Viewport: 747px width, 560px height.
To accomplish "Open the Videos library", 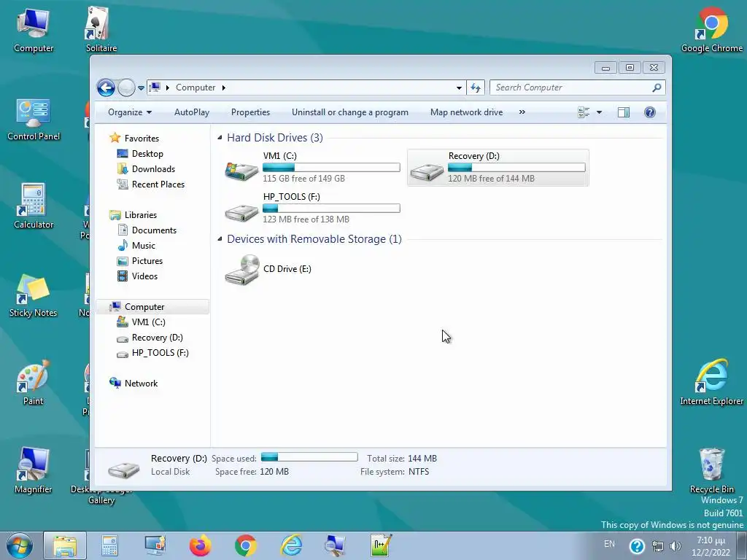I will (x=144, y=276).
